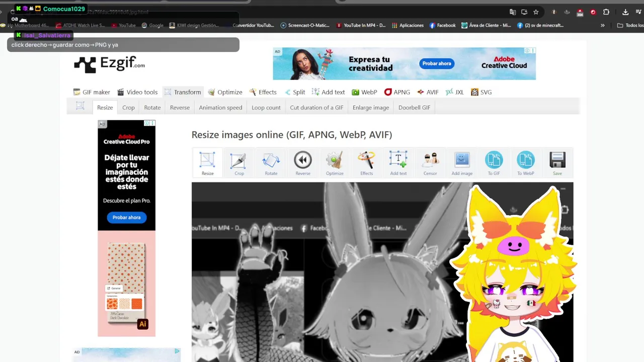Viewport: 644px width, 362px height.
Task: Select the Crop tool icon above the image
Action: [239, 163]
